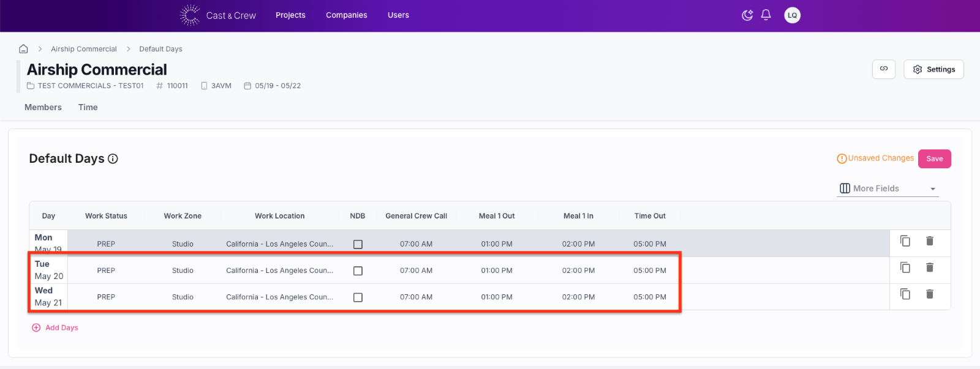Edit Mon Meal 1 Out 01:00 PM
The height and width of the screenshot is (369, 980).
point(497,244)
